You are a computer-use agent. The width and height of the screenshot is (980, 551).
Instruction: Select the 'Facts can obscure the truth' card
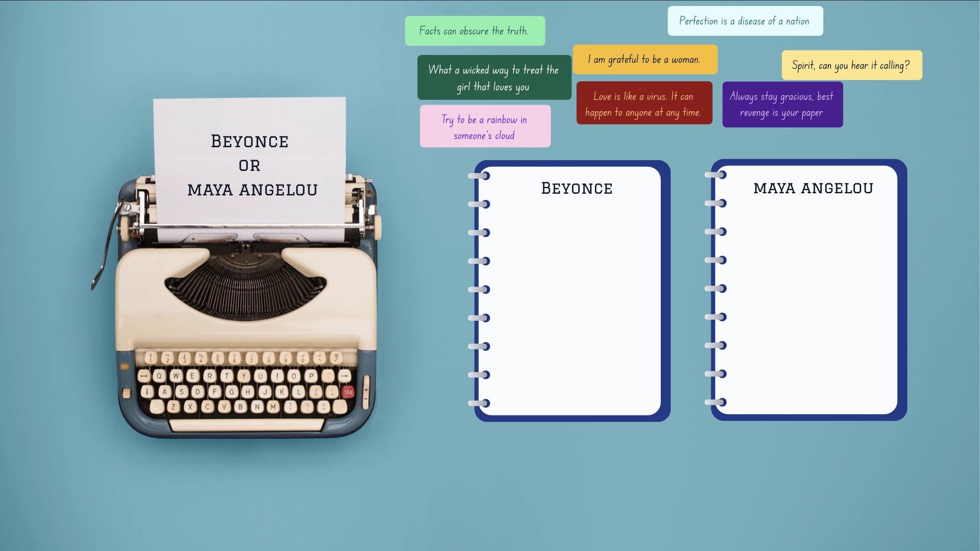pyautogui.click(x=475, y=31)
